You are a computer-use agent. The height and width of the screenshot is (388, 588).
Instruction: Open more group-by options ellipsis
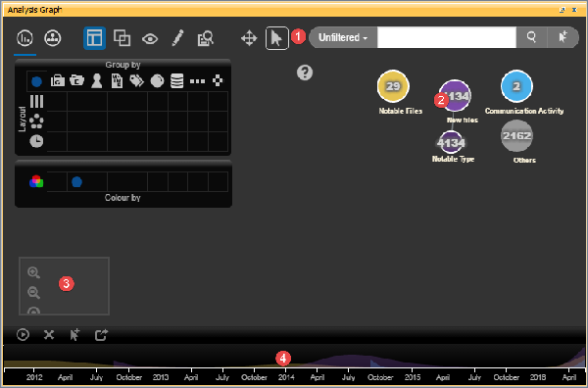point(197,81)
